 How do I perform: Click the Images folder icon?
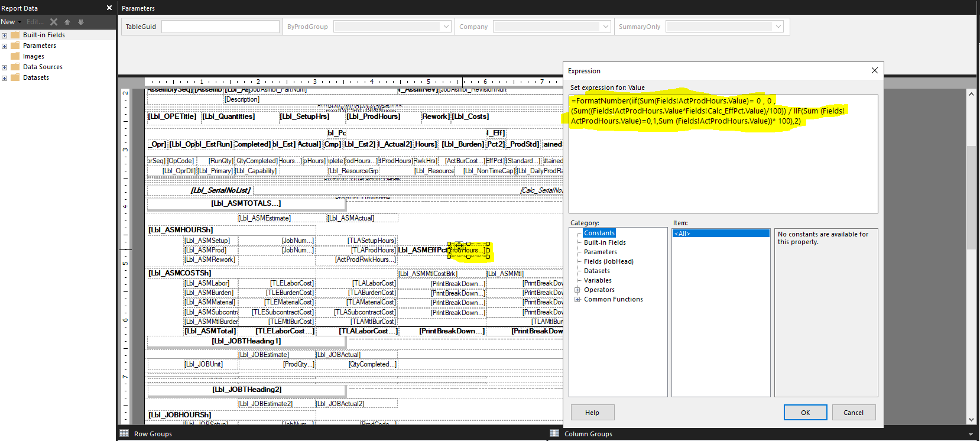15,56
